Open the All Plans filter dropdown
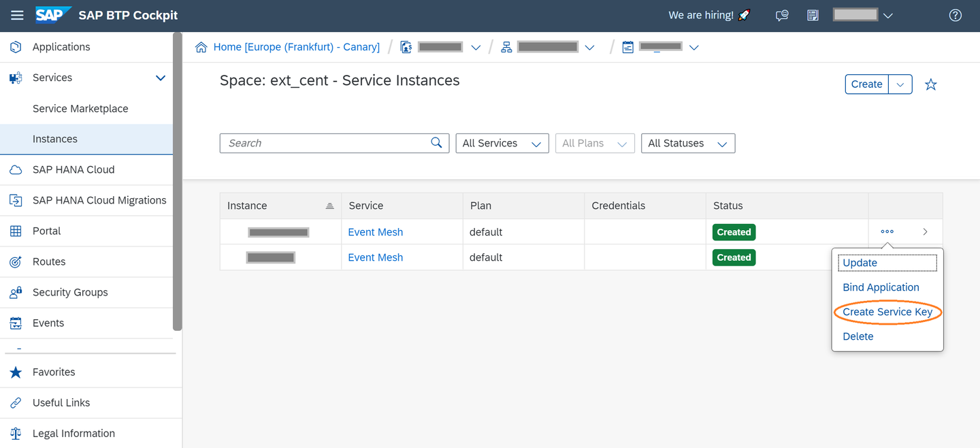This screenshot has width=980, height=448. pyautogui.click(x=595, y=143)
